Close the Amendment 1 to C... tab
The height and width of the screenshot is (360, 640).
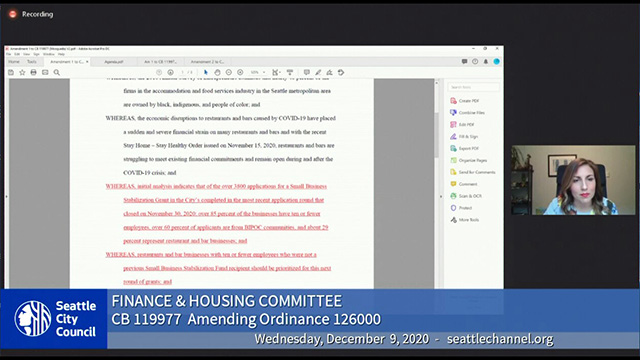click(87, 62)
